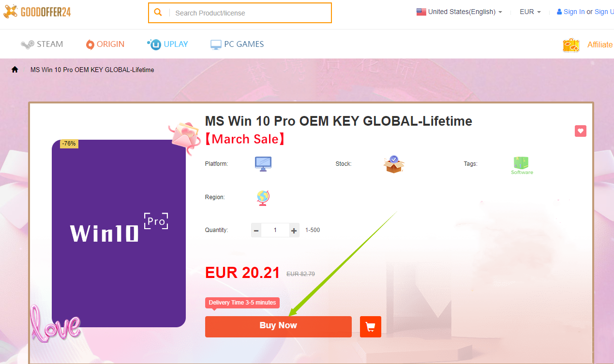Click the Buy Now button
614x364 pixels.
click(x=278, y=327)
